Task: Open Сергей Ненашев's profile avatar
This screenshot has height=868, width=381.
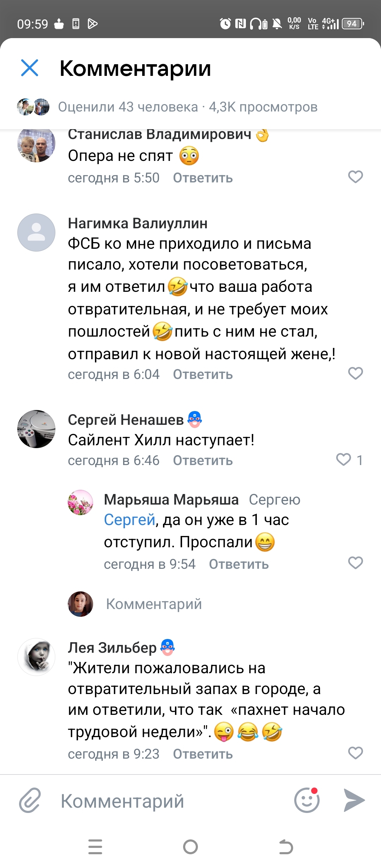Action: 36,429
